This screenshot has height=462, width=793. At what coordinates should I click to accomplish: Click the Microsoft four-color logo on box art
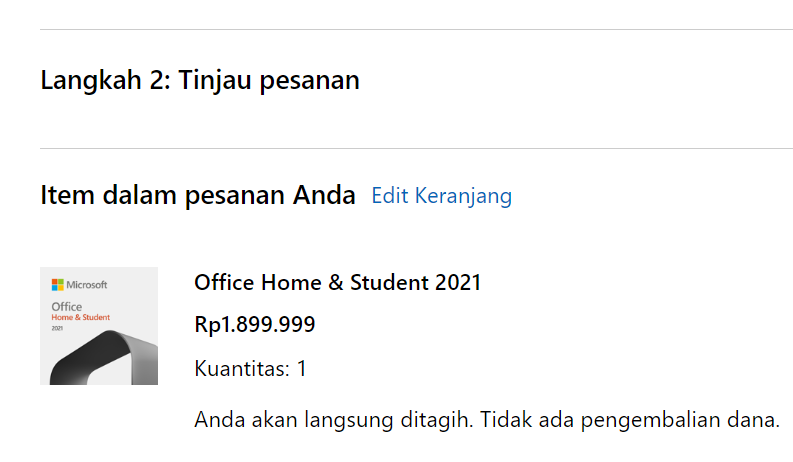click(x=58, y=284)
